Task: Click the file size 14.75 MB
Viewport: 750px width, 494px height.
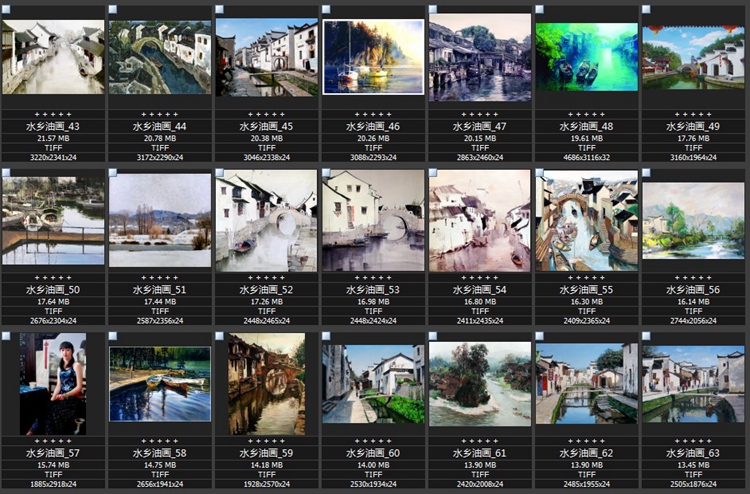Action: pos(160,465)
